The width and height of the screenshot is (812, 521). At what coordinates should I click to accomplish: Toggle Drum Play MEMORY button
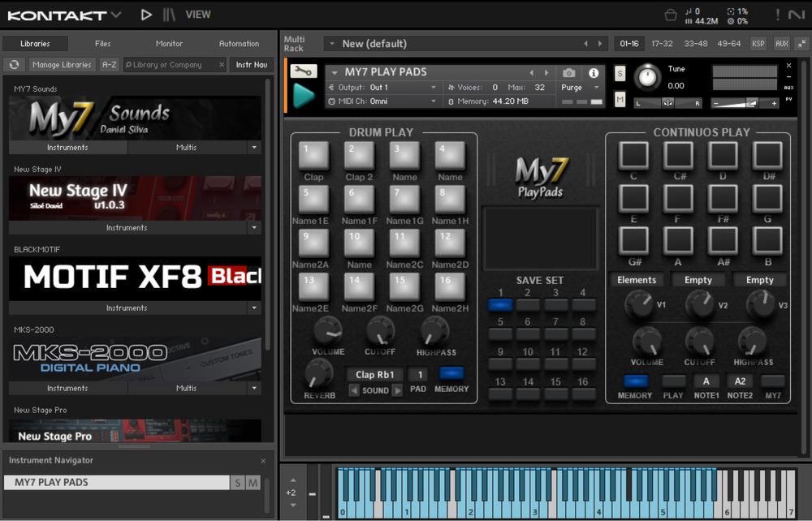(451, 373)
